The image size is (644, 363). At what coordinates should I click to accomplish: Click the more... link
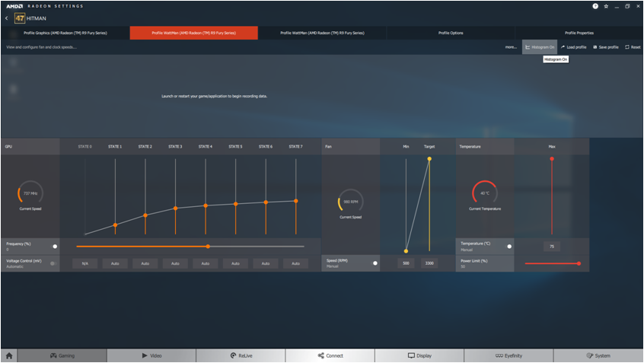point(511,47)
